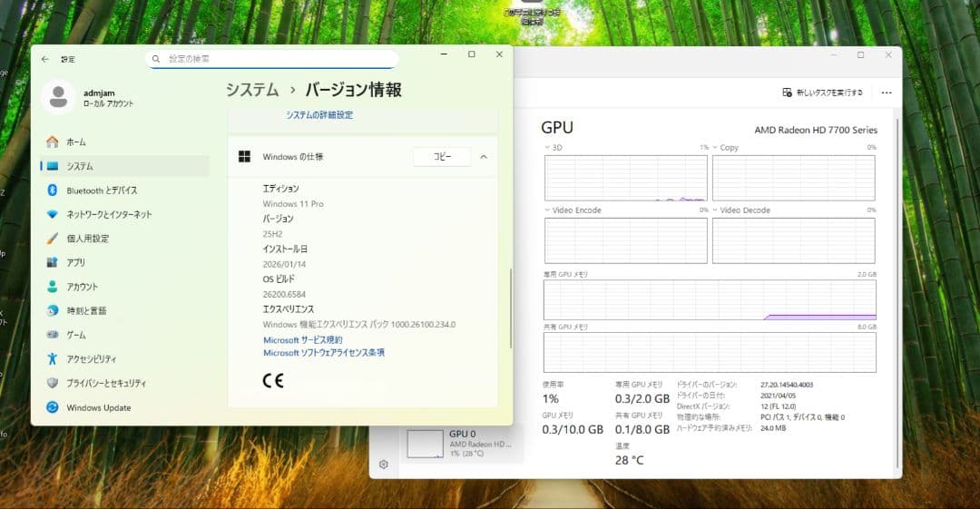The image size is (980, 509).
Task: Click the Task Manager vertical scrollbar
Action: (x=898, y=293)
